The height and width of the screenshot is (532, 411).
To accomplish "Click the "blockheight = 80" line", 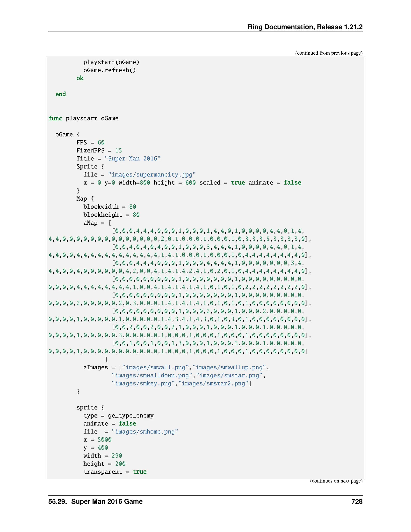I will click(111, 215).
